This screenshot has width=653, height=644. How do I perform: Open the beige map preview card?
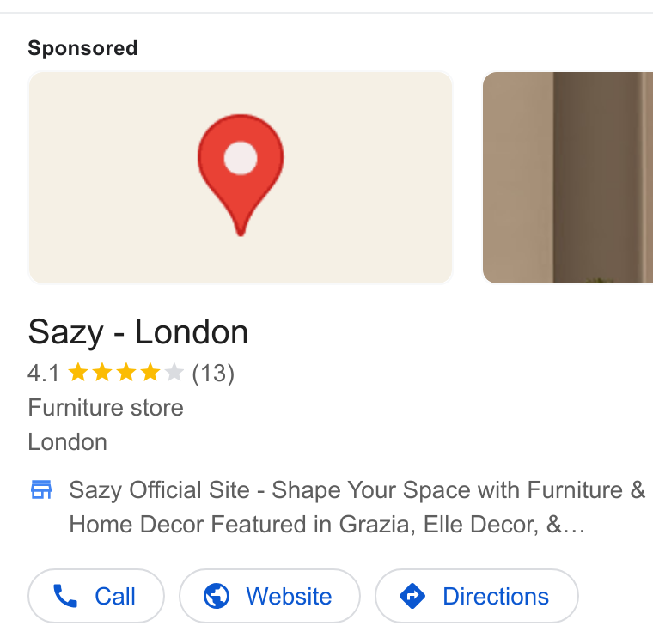(241, 178)
